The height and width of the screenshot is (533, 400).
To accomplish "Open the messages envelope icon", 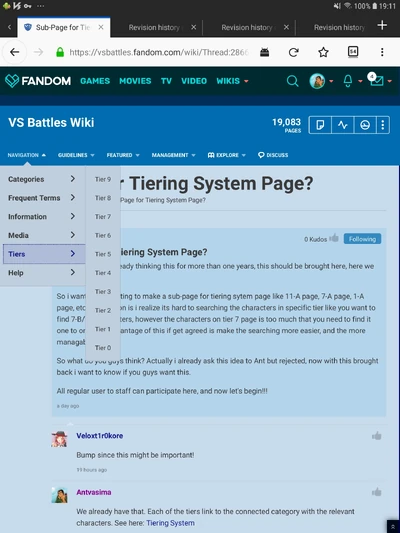I will (377, 80).
